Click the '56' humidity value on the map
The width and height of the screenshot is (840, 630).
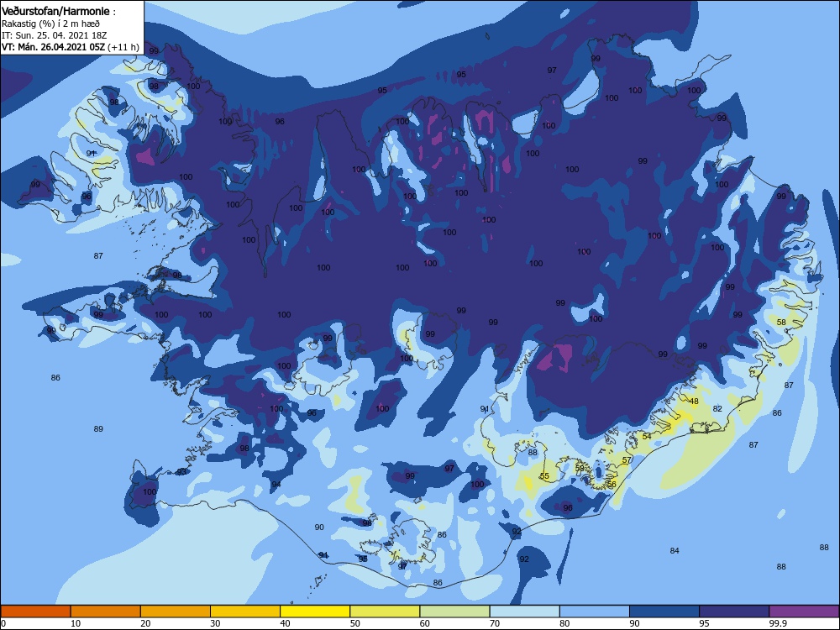[x=612, y=485]
